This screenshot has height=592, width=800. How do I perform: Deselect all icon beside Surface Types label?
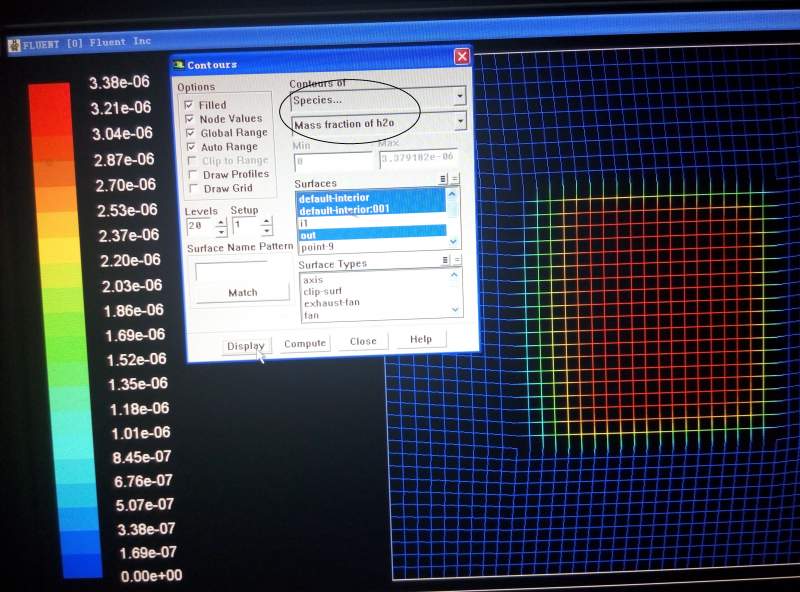[457, 260]
